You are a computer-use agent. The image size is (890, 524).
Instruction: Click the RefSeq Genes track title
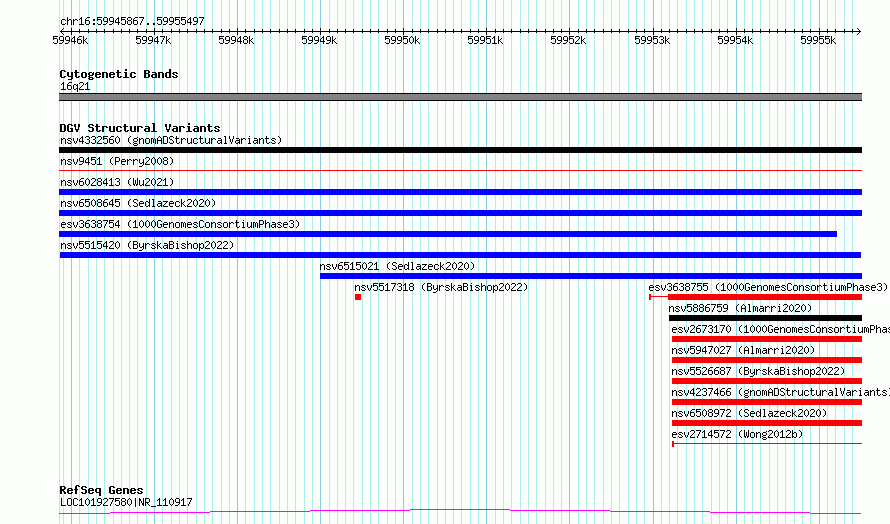pyautogui.click(x=101, y=490)
